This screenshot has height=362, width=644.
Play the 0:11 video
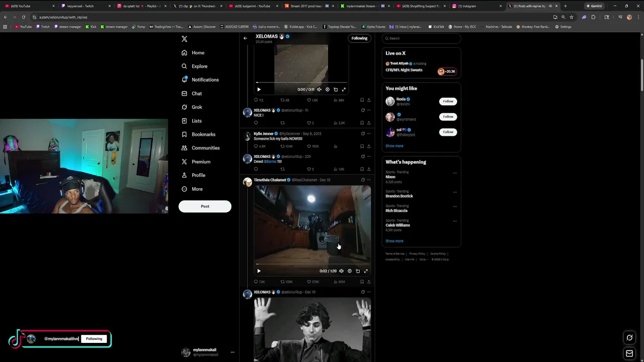[259, 89]
